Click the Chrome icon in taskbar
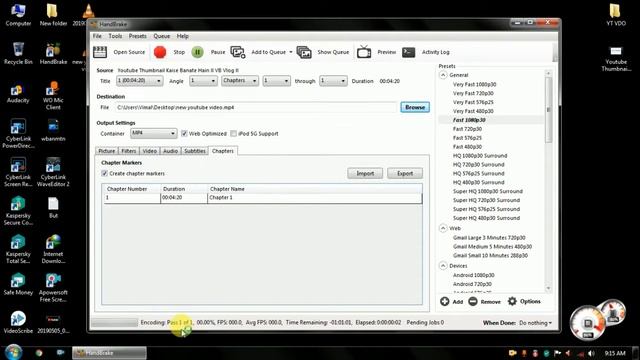 (x=39, y=353)
